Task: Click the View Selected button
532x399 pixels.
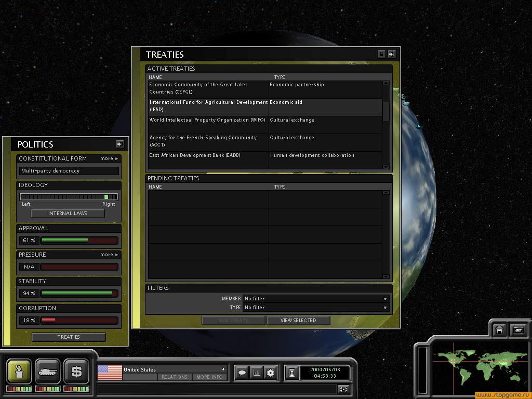Action: [x=298, y=321]
